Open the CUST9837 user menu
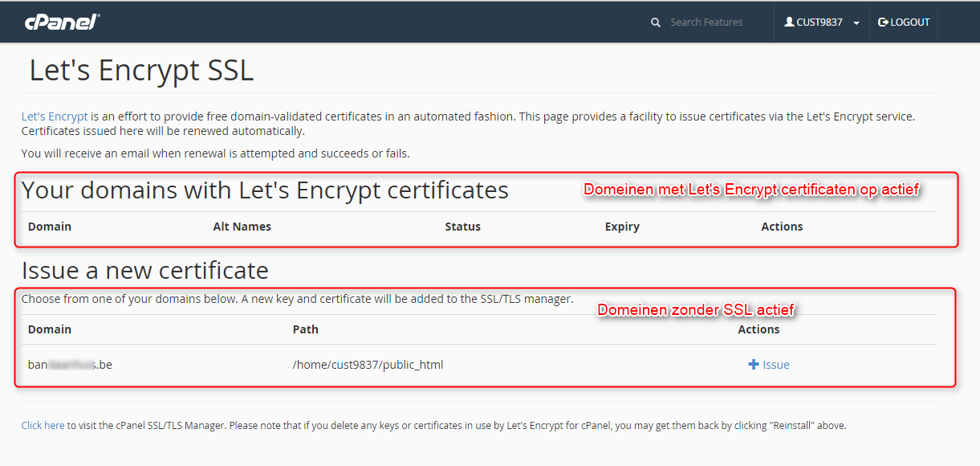 coord(822,22)
